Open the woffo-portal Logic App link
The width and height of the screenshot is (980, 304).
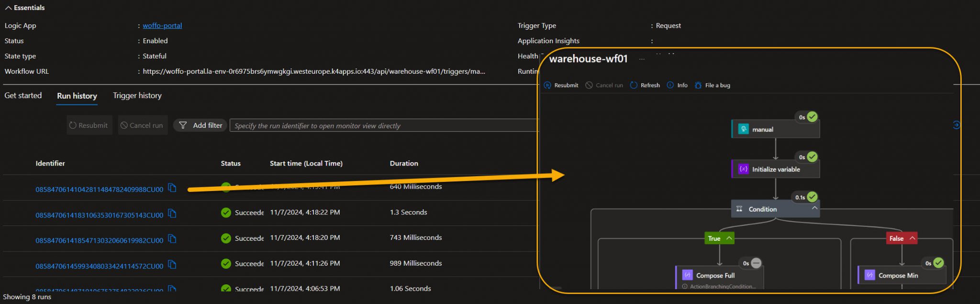point(162,26)
